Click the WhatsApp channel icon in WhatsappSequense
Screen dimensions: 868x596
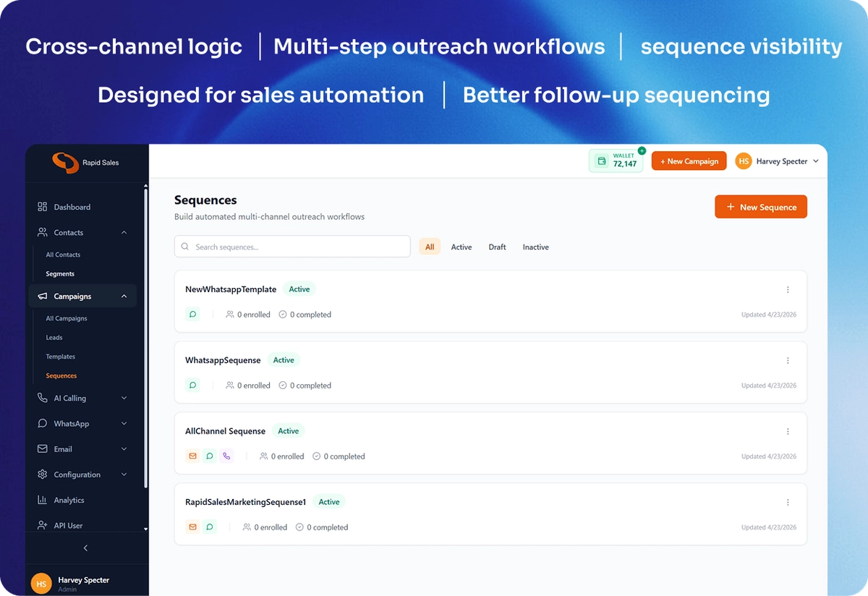(193, 386)
